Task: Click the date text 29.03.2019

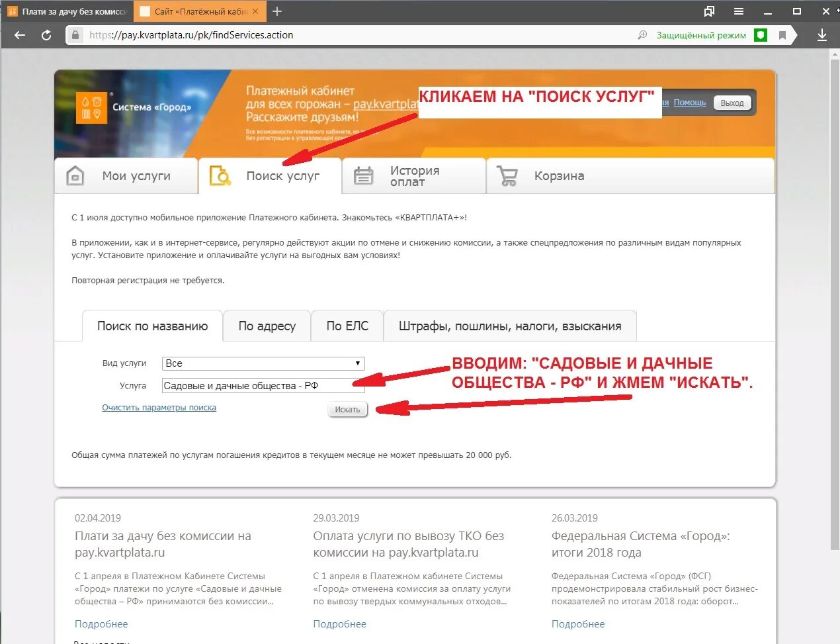Action: pos(336,518)
